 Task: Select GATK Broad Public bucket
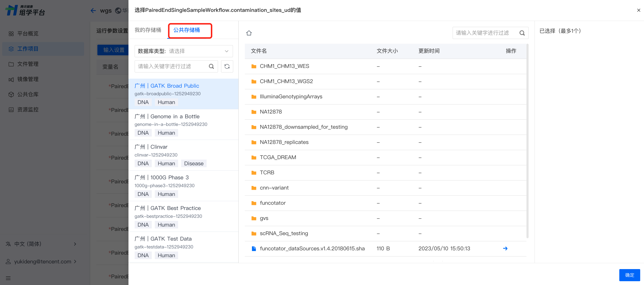pyautogui.click(x=184, y=94)
